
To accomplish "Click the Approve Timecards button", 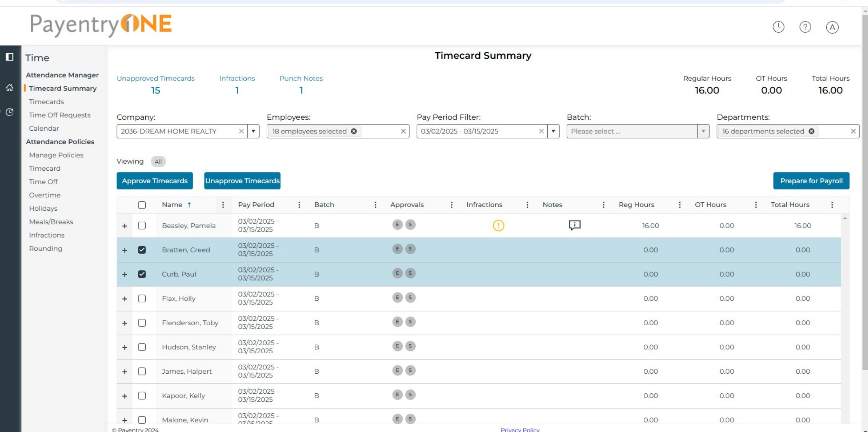I will click(x=155, y=181).
